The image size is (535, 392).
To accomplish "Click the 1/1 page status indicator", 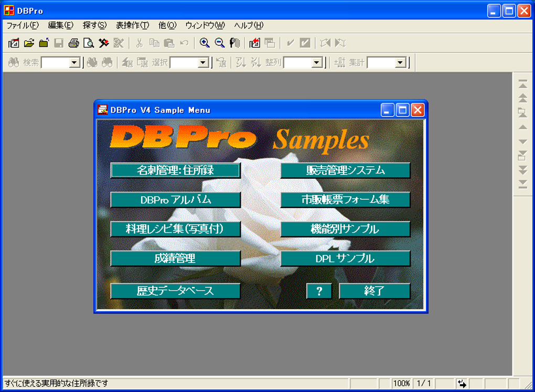I will [x=424, y=384].
